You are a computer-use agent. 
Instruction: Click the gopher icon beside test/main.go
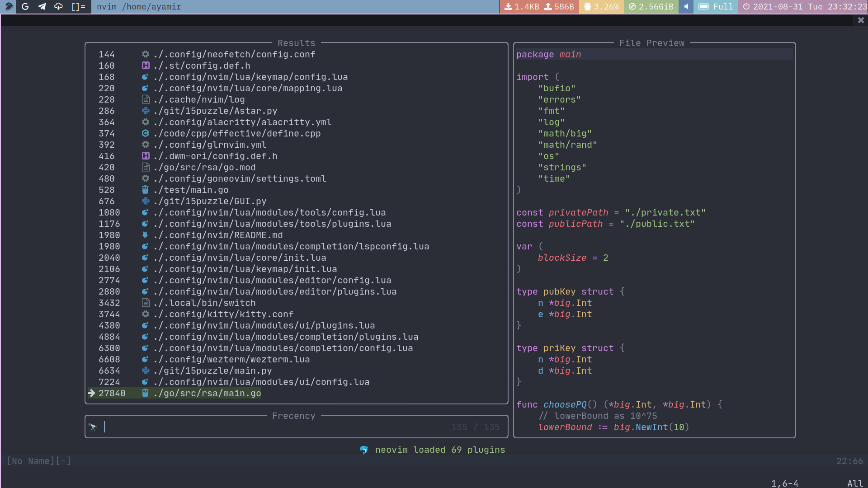pyautogui.click(x=145, y=190)
